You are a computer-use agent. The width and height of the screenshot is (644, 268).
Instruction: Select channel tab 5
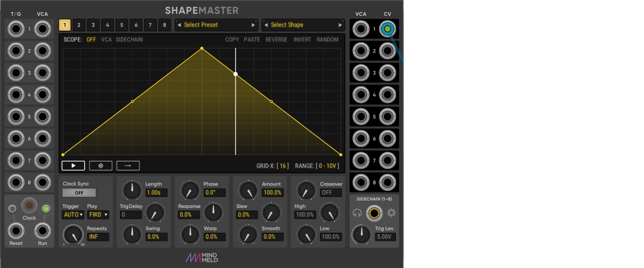[121, 25]
